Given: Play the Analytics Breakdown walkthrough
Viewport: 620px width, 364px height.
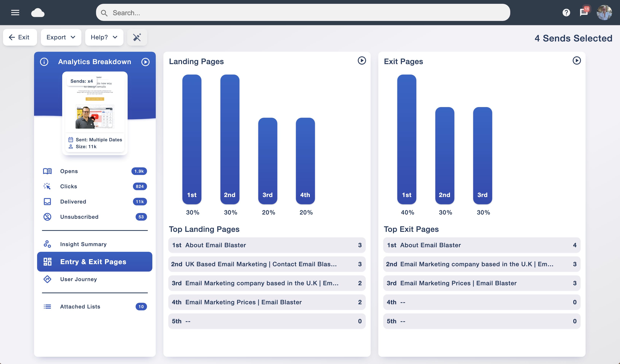Looking at the screenshot, I should [x=145, y=62].
